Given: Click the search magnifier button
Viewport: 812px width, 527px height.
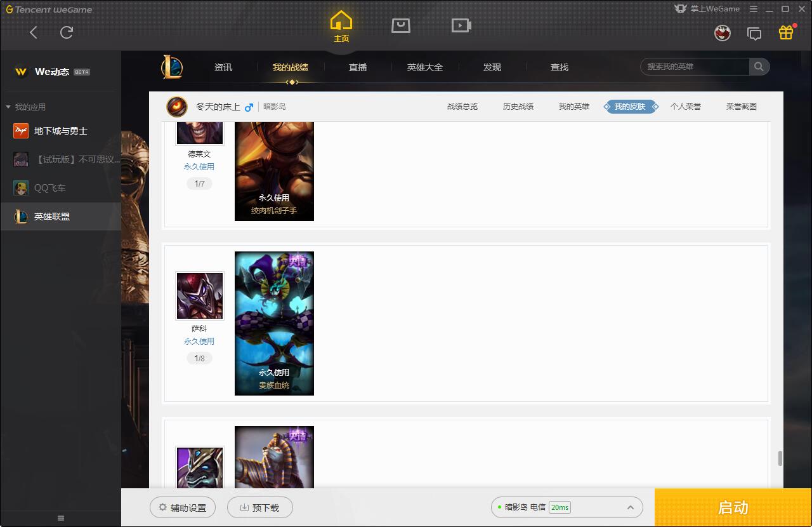Looking at the screenshot, I should pos(759,67).
